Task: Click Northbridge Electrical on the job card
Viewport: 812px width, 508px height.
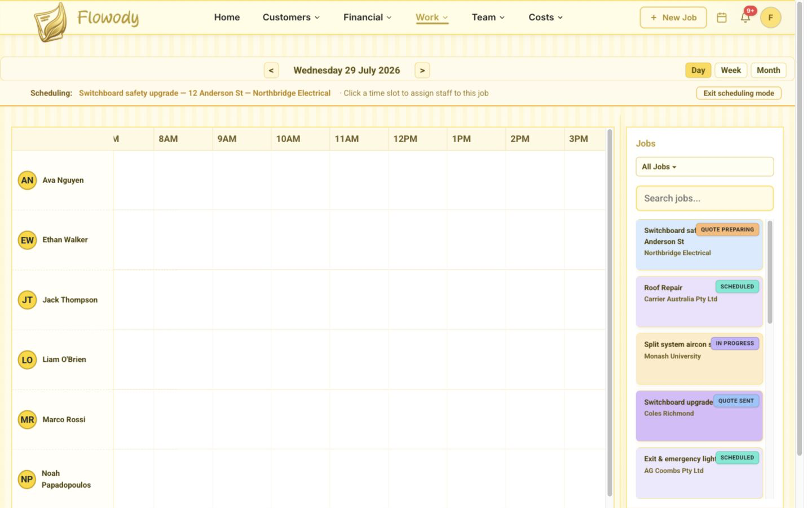Action: tap(677, 253)
